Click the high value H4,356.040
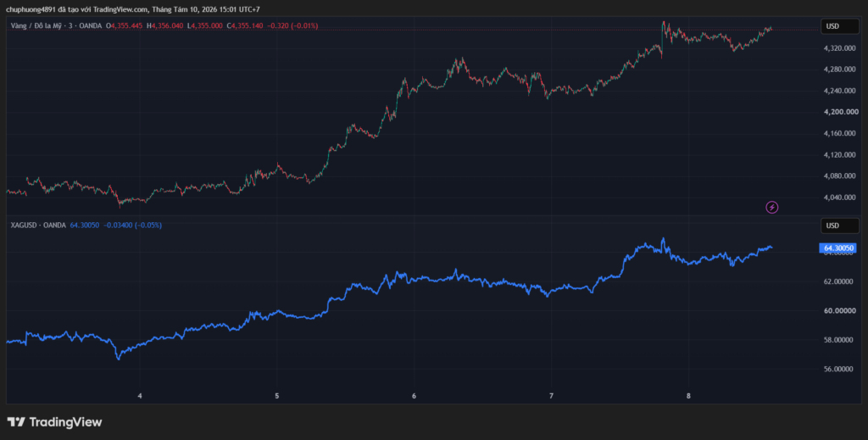868x440 pixels. point(165,25)
